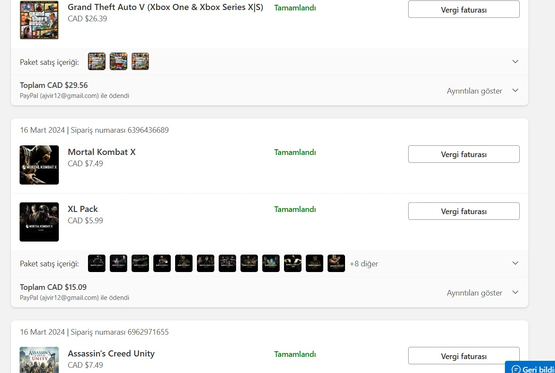
Task: Click the +8 diğer more items label
Action: 364,264
